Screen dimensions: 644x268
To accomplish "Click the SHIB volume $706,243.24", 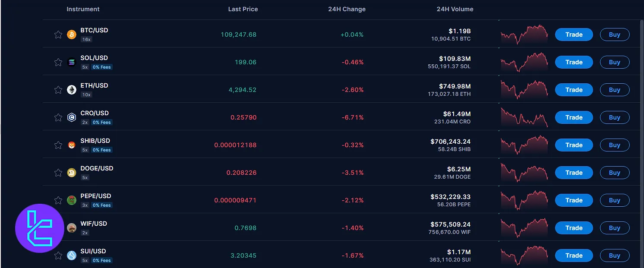I will click(x=451, y=141).
